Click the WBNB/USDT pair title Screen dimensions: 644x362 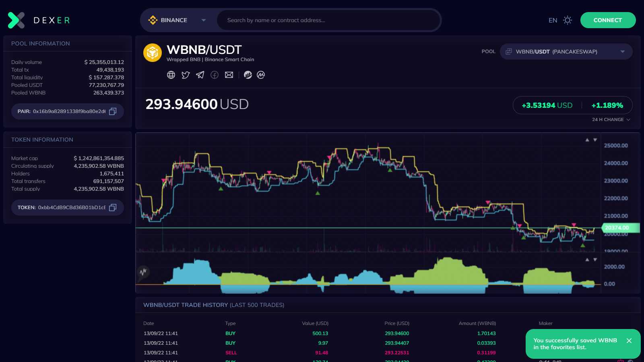coord(204,49)
